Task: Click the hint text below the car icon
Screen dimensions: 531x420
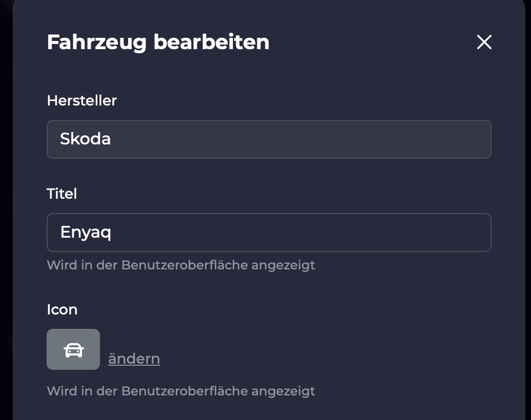Action: click(x=180, y=391)
